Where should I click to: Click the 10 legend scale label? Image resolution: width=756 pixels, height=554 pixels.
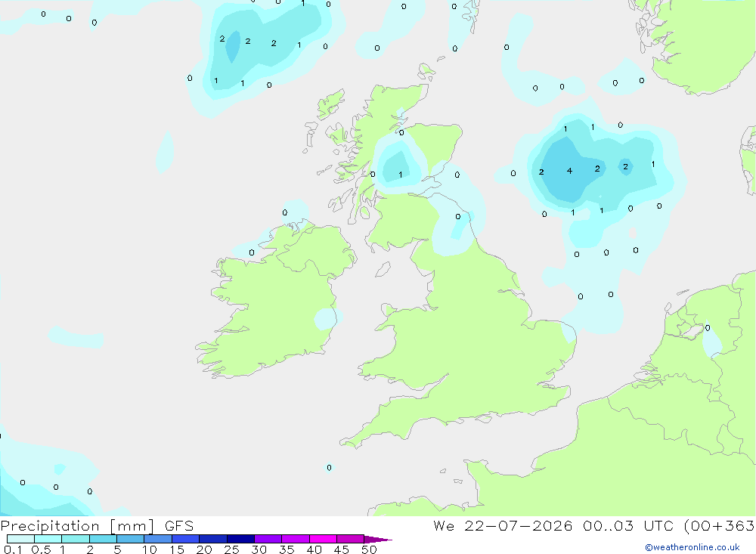(150, 549)
